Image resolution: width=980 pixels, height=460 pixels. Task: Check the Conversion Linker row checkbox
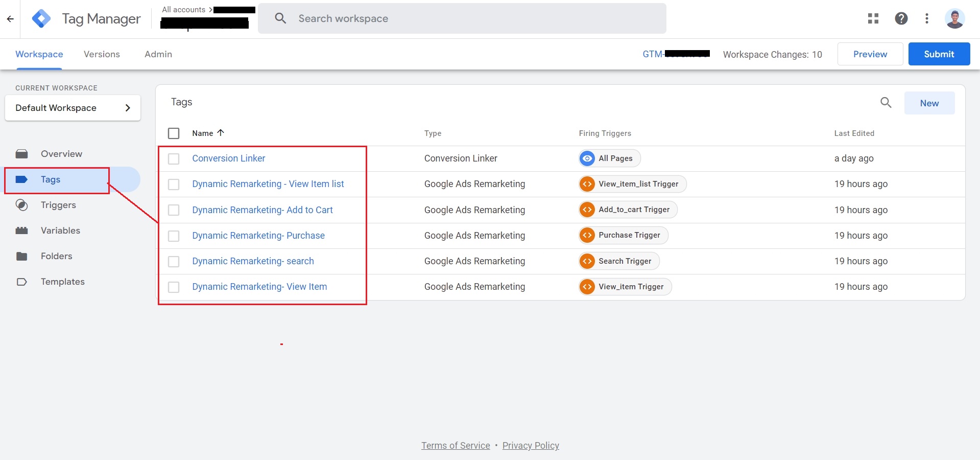(x=174, y=159)
